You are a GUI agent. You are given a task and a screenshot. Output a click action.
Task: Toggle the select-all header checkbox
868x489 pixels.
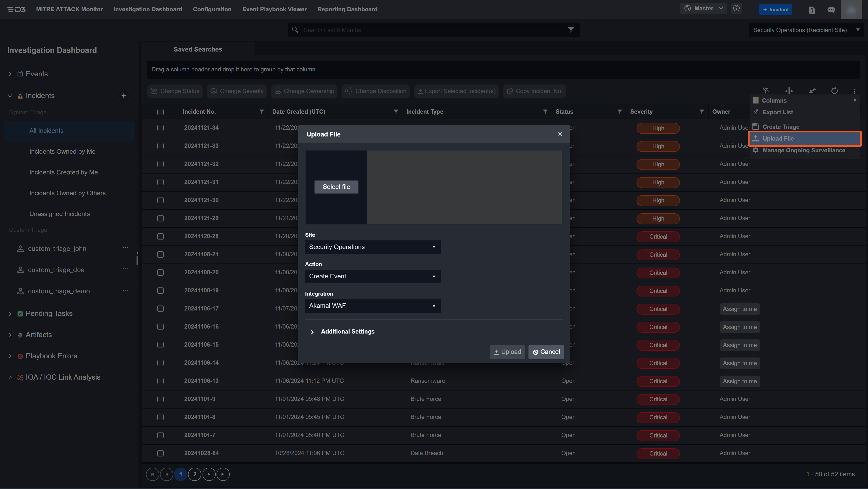pos(160,112)
